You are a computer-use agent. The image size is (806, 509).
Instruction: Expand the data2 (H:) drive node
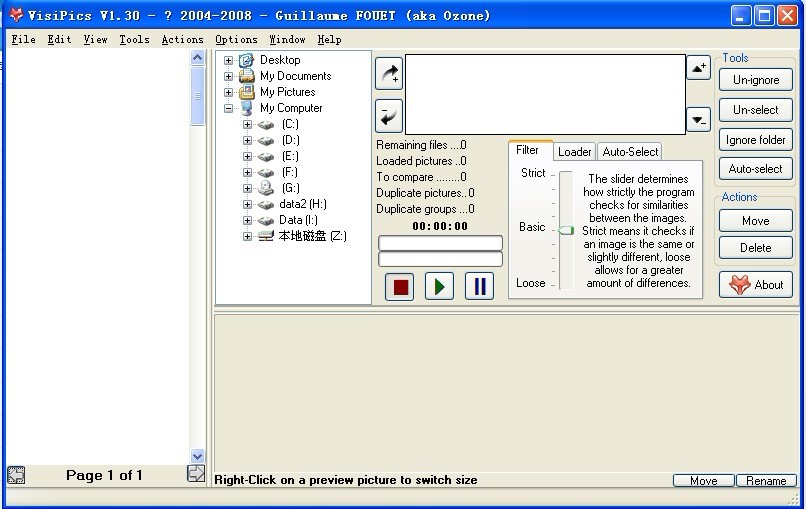(247, 204)
